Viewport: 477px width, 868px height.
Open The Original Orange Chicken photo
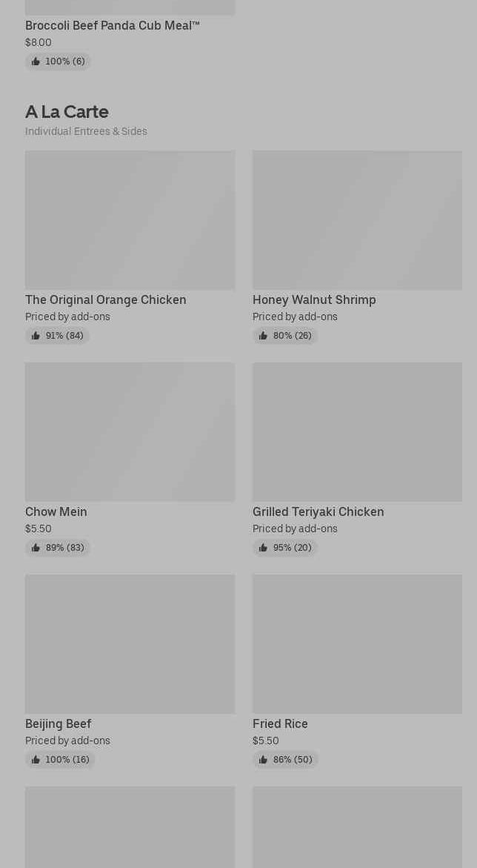point(130,219)
